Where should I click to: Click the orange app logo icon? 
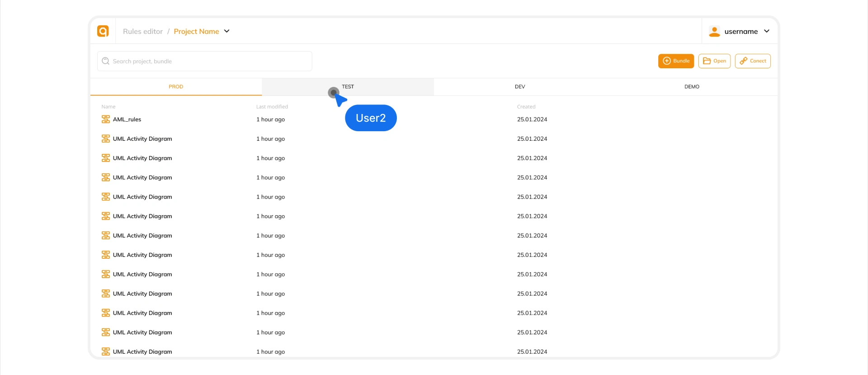click(103, 31)
